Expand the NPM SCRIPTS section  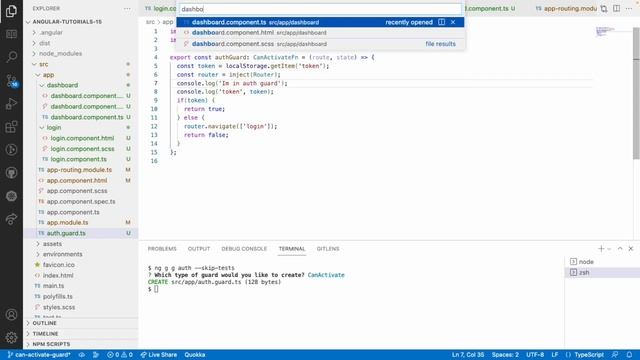pos(82,344)
